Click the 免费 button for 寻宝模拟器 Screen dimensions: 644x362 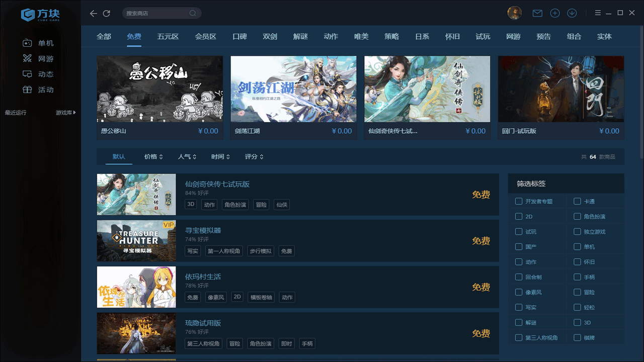[480, 241]
